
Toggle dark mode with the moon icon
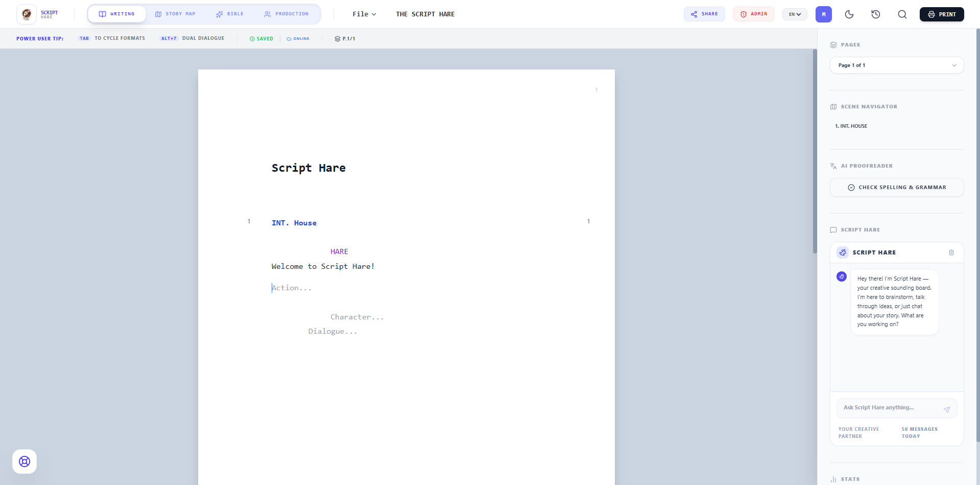pos(849,14)
